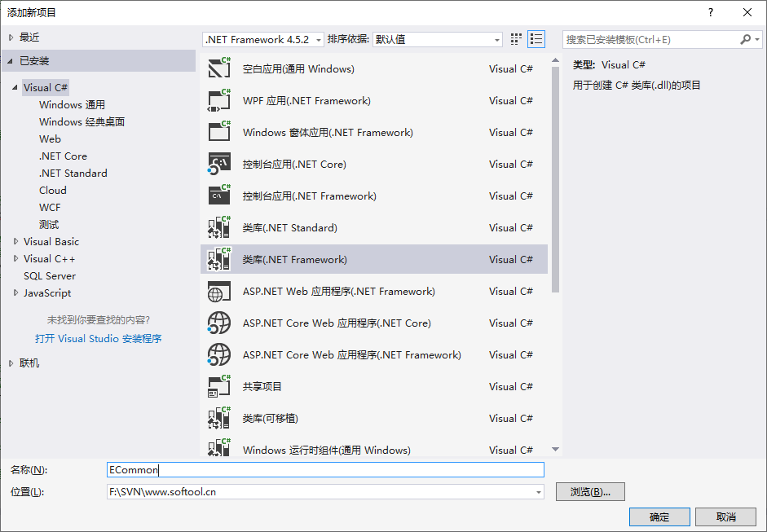Click the help question mark button
Image resolution: width=767 pixels, height=532 pixels.
click(711, 13)
